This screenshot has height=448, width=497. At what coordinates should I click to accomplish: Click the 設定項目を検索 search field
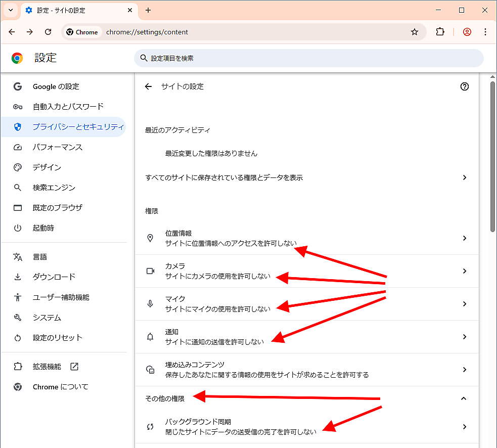[x=308, y=58]
